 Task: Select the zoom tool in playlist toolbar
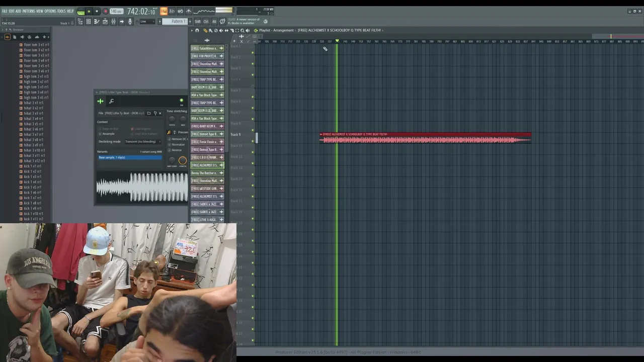pos(242,30)
